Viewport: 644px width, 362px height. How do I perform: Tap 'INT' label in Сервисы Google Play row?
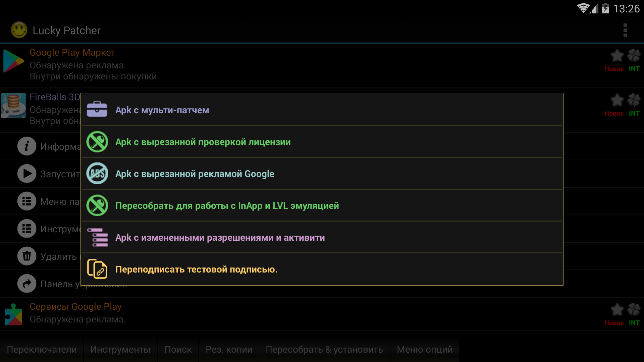(634, 323)
